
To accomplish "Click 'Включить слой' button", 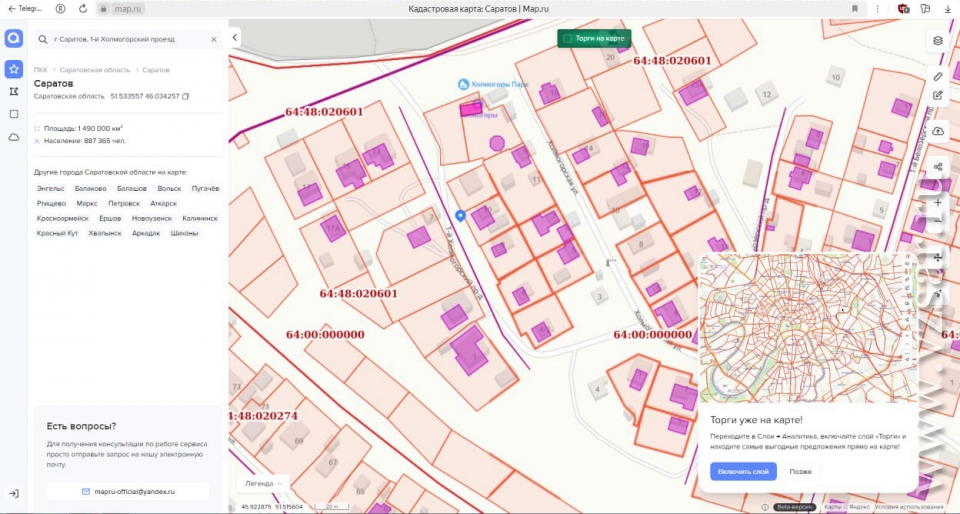I will (743, 471).
